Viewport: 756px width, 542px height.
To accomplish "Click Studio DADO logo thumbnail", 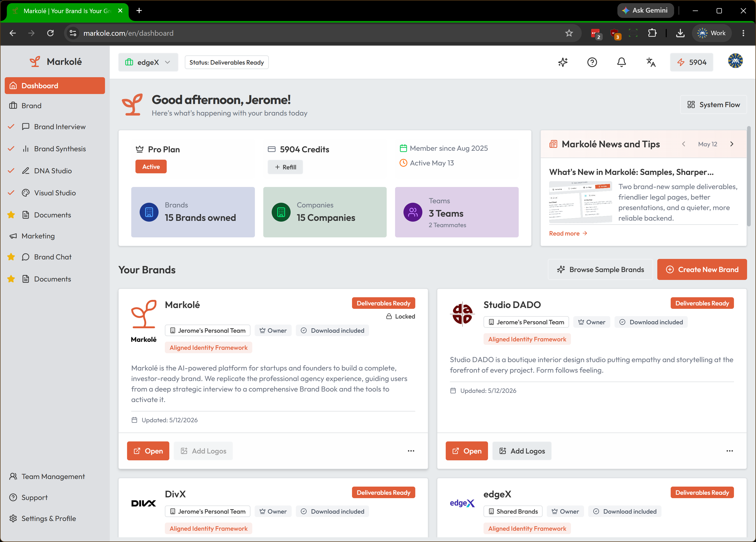I will tap(462, 314).
